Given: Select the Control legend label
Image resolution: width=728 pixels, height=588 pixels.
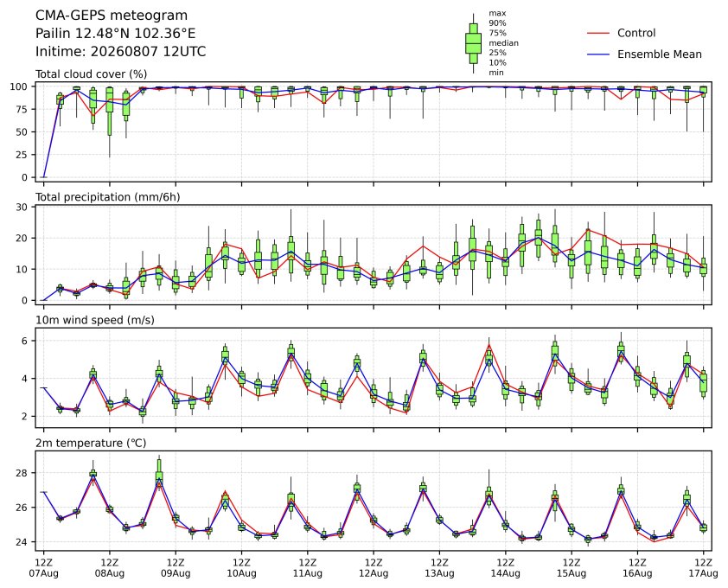Looking at the screenshot, I should (x=636, y=33).
